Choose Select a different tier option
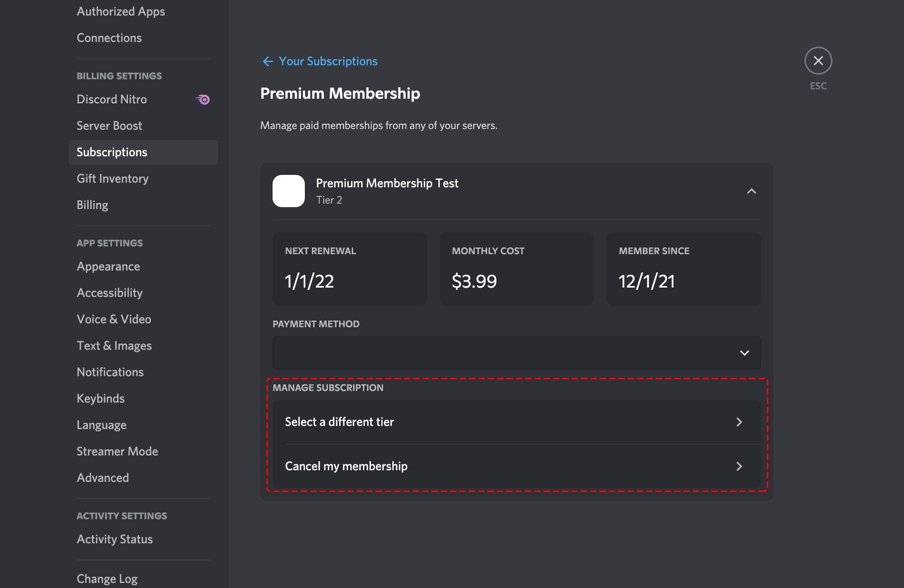 (516, 422)
